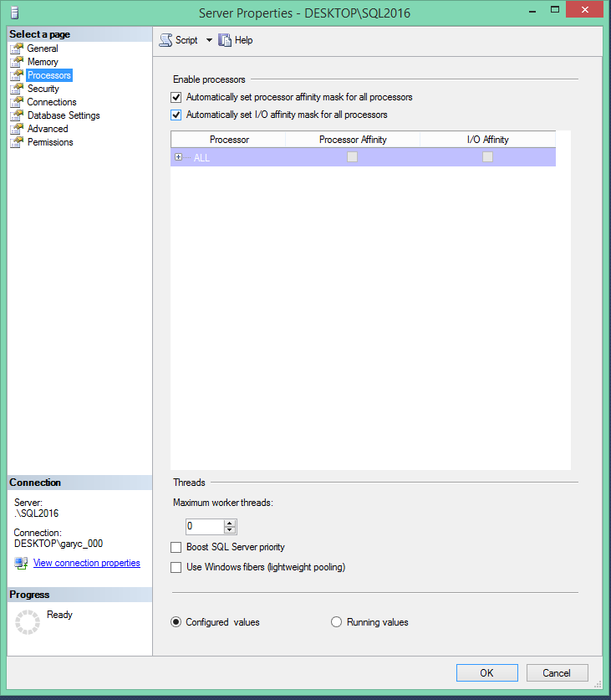Click the I/O Affinity column header
Viewport: 611px width, 700px height.
tap(488, 140)
